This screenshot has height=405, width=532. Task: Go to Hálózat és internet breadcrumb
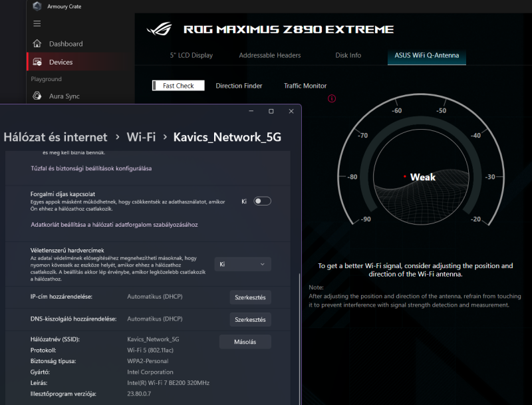click(x=55, y=137)
